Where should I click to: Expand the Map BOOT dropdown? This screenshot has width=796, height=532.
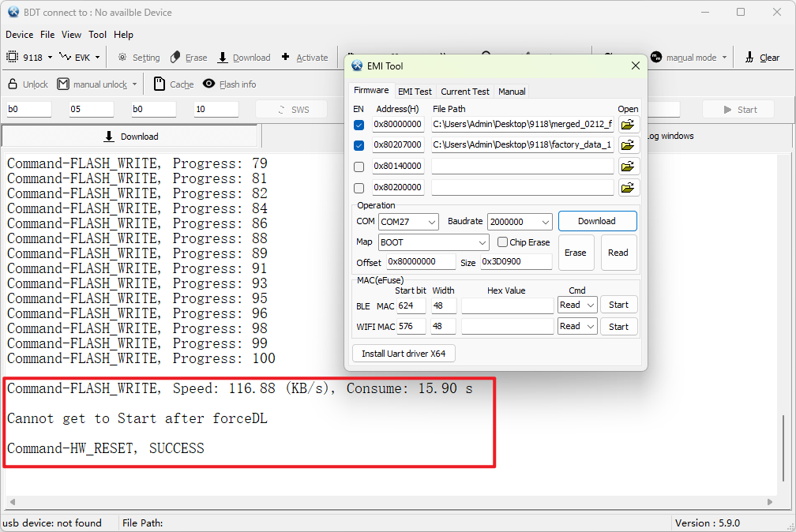click(x=482, y=242)
